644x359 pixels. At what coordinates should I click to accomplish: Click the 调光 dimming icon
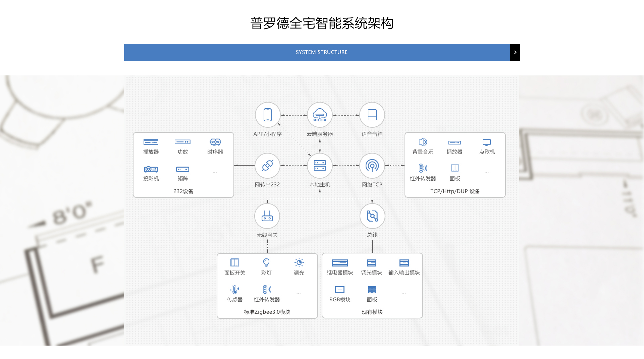click(x=299, y=262)
